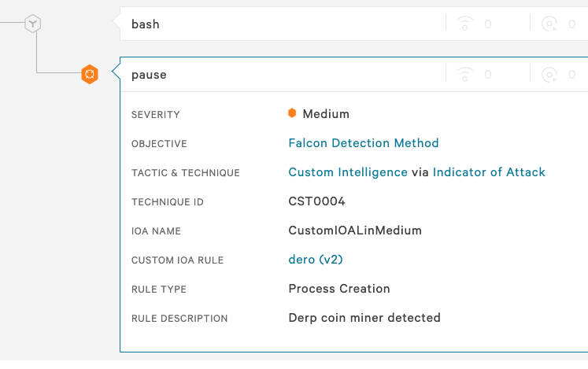Image resolution: width=588 pixels, height=369 pixels.
Task: Click the orange Medium severity hexagon
Action: 292,113
